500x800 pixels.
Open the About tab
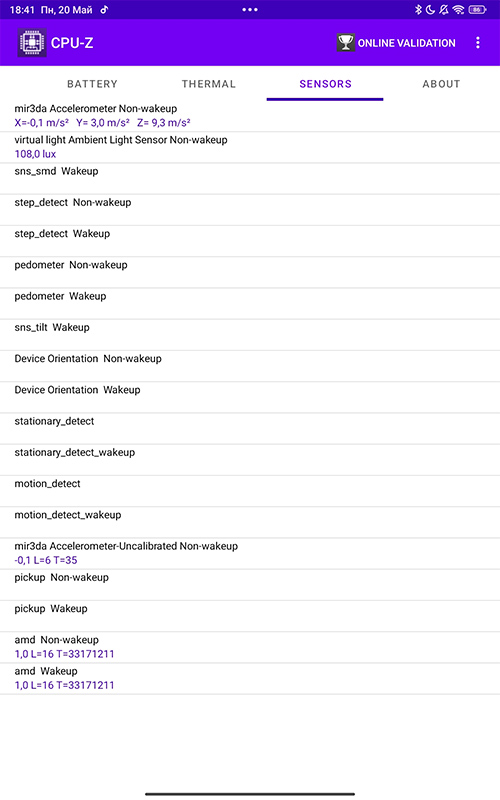pyautogui.click(x=441, y=84)
